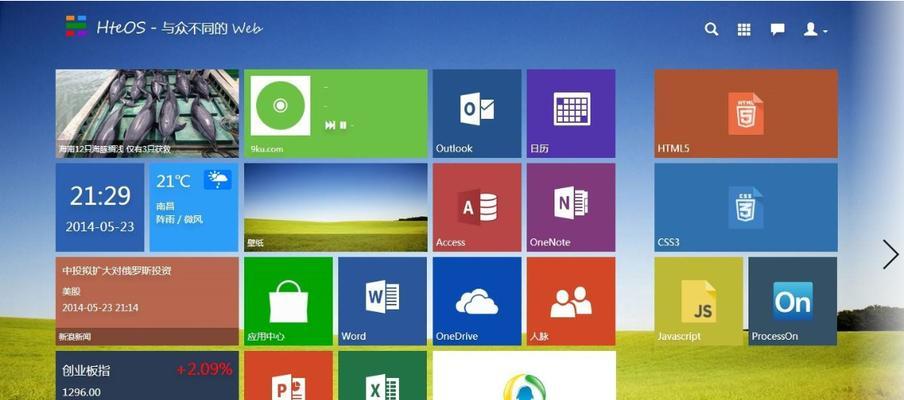Open the HTML5 tile
Image resolution: width=904 pixels, height=400 pixels.
(x=745, y=114)
